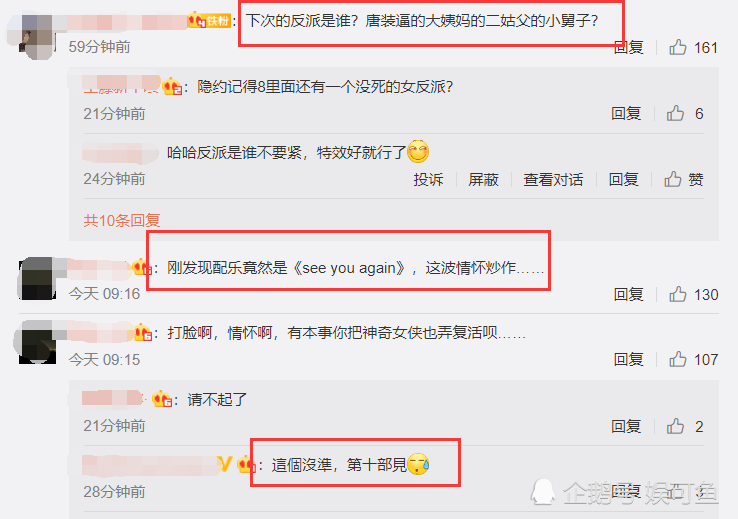The image size is (738, 519).
Task: Thumbs-up the 107-like 神奇女侠 comment
Action: pos(677,359)
